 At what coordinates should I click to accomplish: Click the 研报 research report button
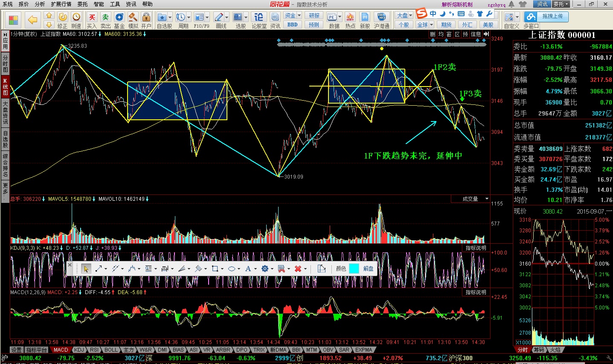[x=314, y=15]
